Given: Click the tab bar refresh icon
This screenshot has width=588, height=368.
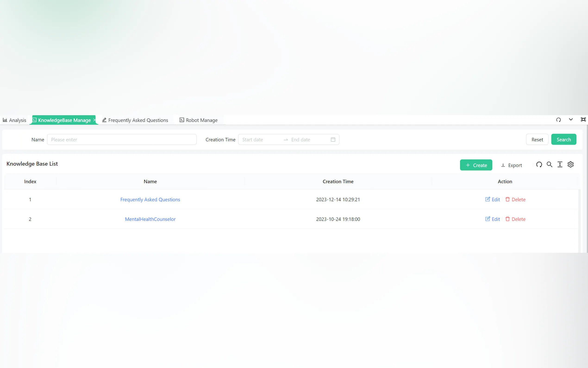Looking at the screenshot, I should click(558, 120).
